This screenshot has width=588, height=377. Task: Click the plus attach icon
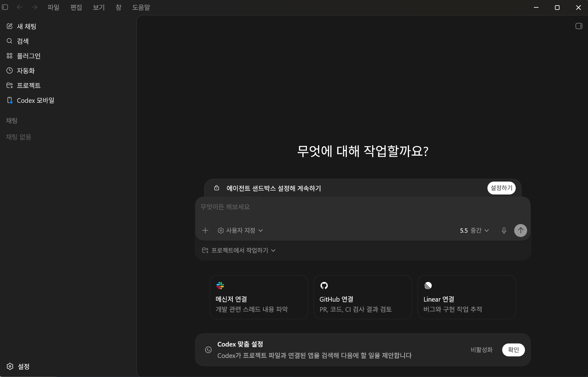[205, 230]
